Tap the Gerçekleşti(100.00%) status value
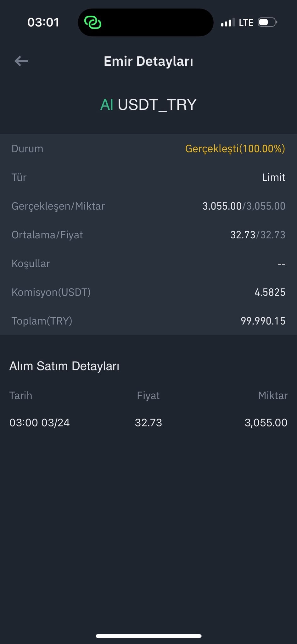This screenshot has width=297, height=644. pyautogui.click(x=235, y=148)
